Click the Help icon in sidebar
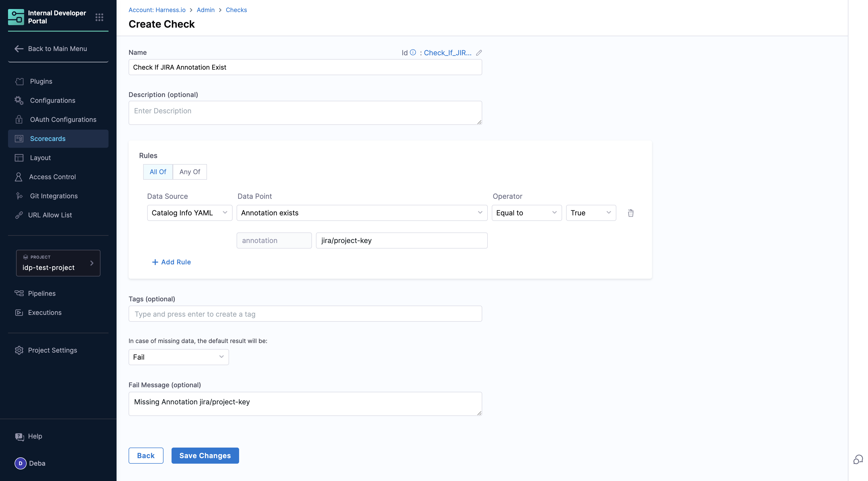The image size is (868, 481). (20, 437)
